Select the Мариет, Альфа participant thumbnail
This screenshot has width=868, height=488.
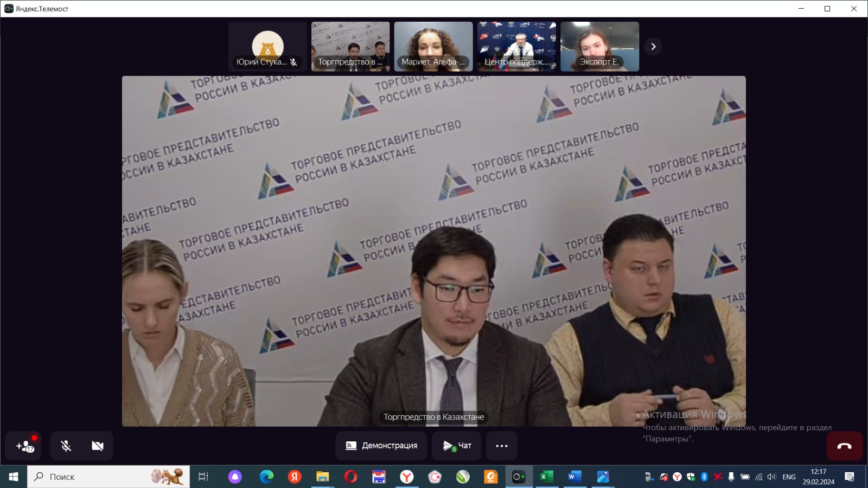433,47
